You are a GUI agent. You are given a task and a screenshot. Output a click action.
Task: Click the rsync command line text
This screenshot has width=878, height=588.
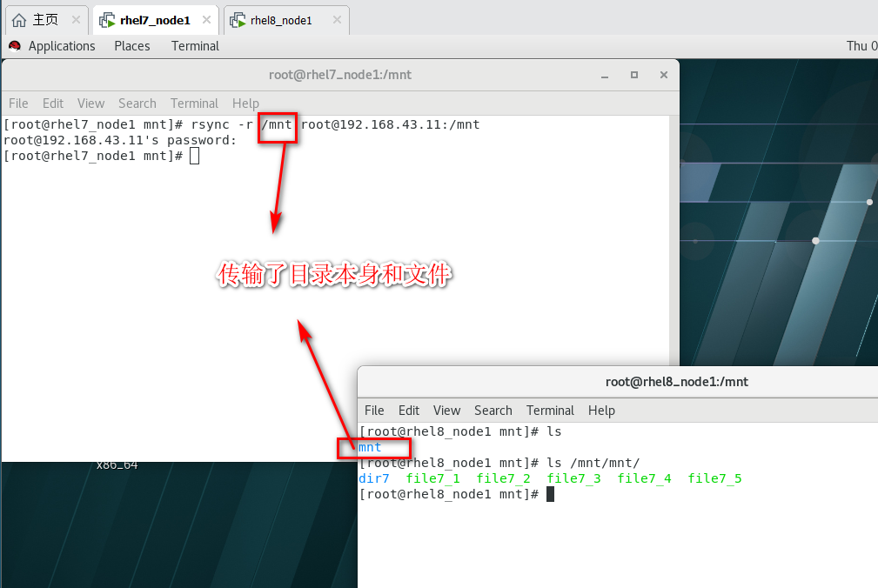(x=335, y=124)
